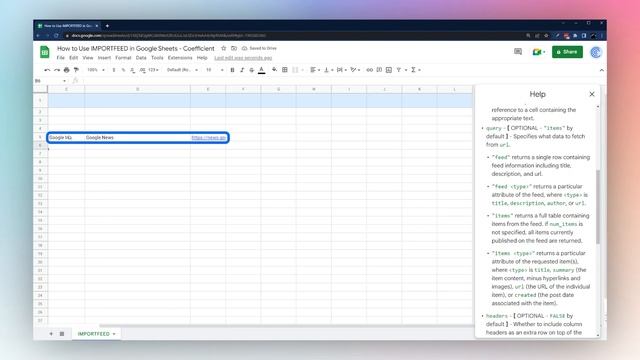The width and height of the screenshot is (640, 360).
Task: Open the Help menu in menu bar
Action: [202, 58]
